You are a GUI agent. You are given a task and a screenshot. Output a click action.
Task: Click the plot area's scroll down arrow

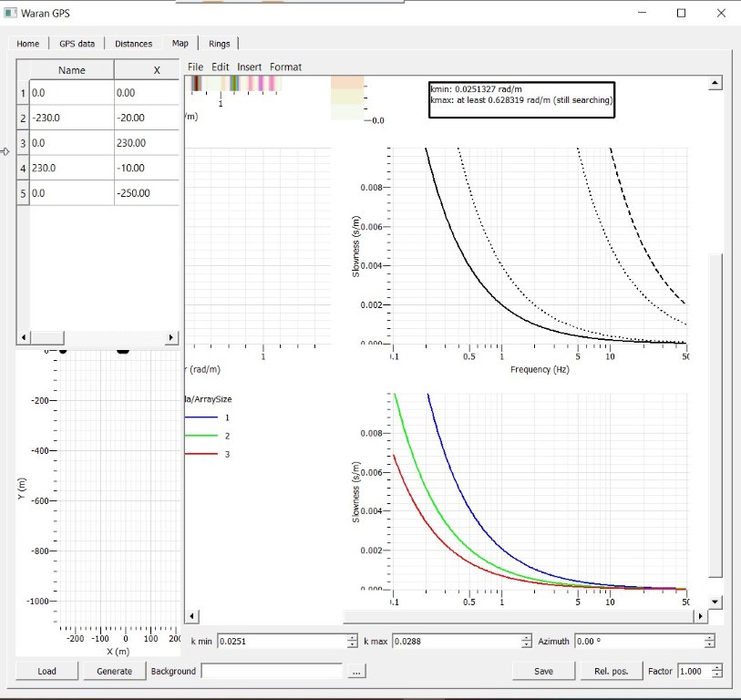click(715, 602)
